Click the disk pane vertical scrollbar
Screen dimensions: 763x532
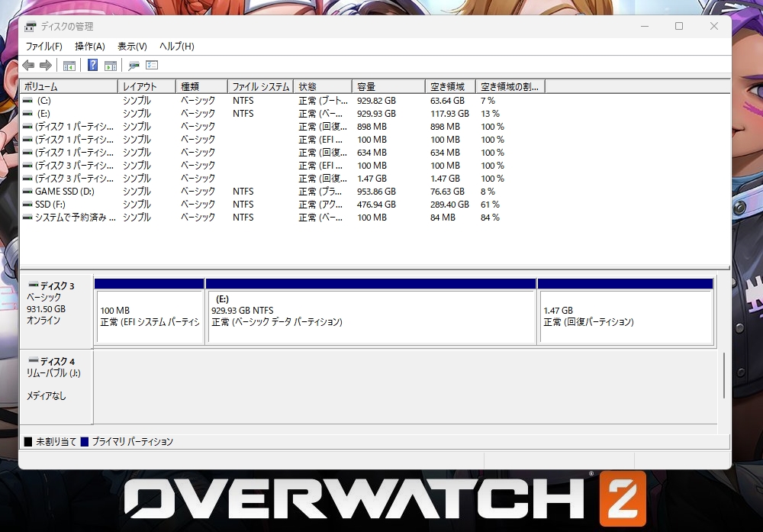click(725, 376)
